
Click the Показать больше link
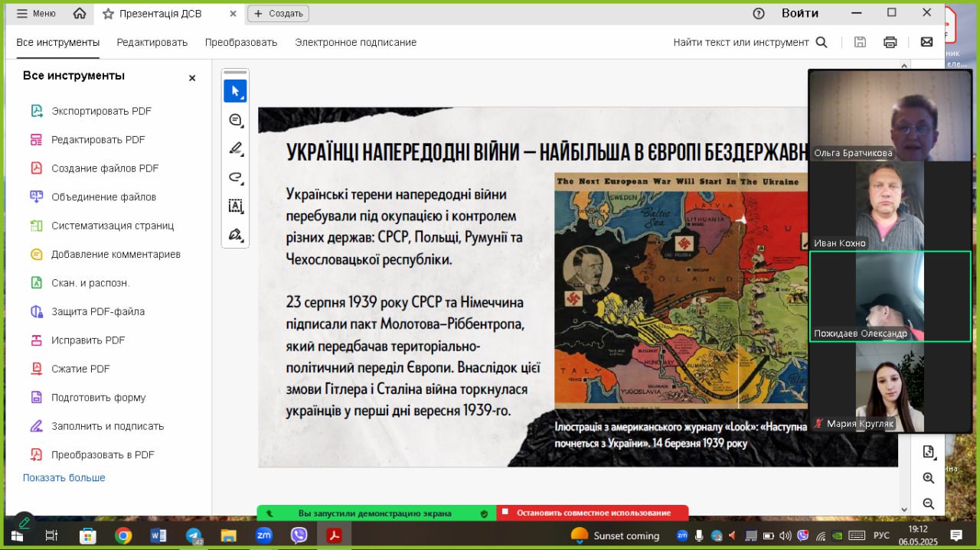64,478
